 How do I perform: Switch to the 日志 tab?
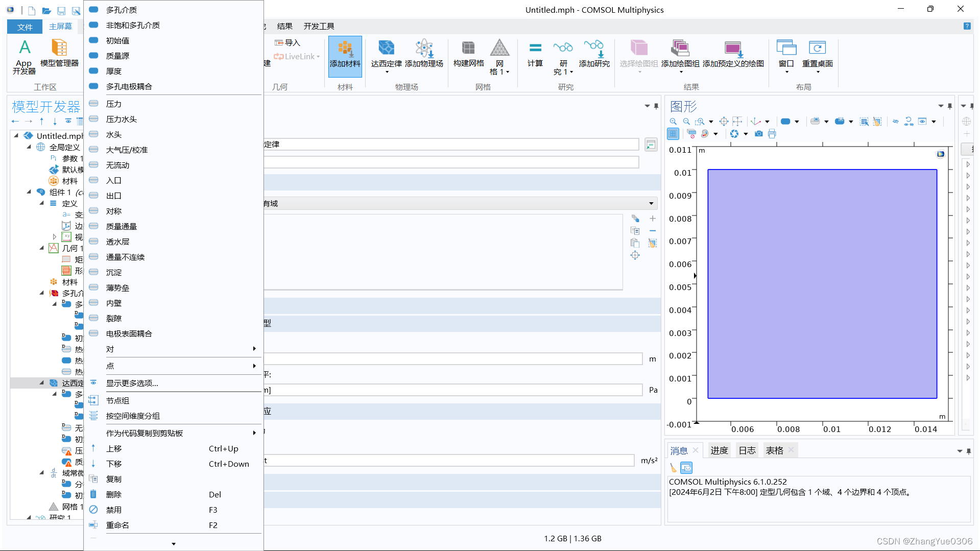point(747,450)
